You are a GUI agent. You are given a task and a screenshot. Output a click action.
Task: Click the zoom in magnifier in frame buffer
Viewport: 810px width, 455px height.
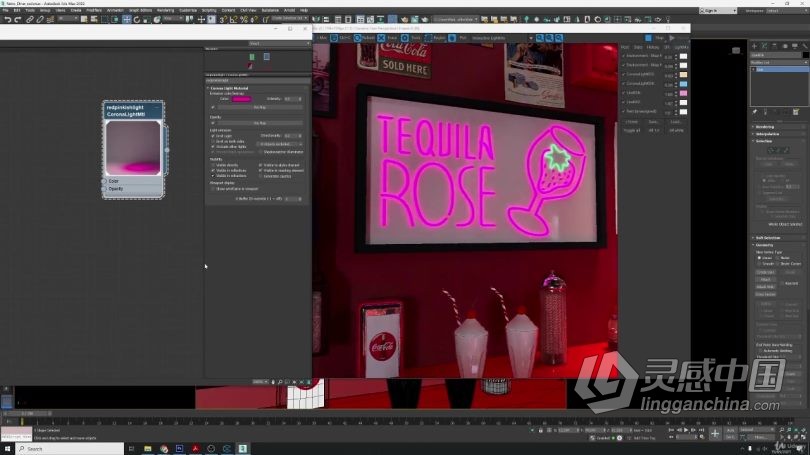click(x=540, y=38)
